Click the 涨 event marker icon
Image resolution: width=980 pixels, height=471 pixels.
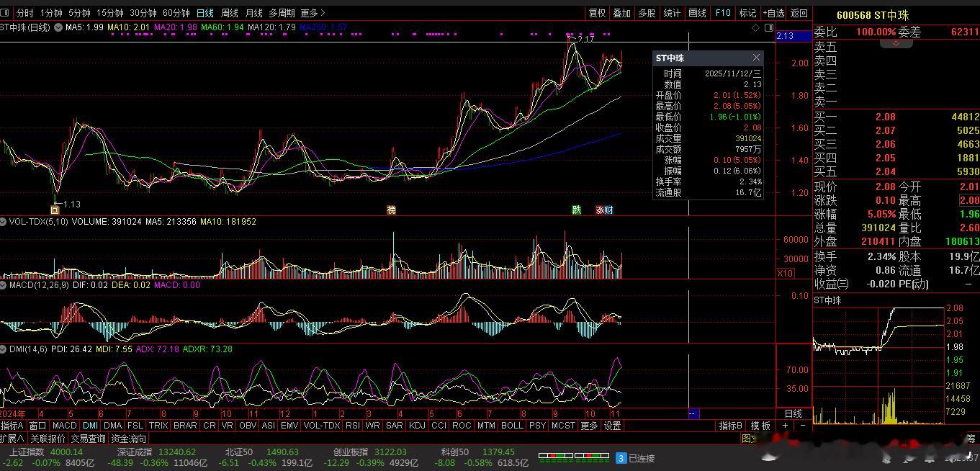(x=600, y=210)
